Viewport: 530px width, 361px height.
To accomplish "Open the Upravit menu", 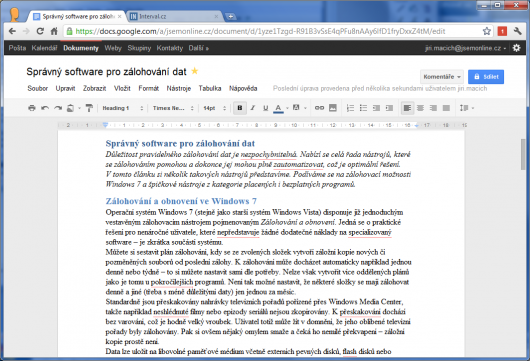I will tap(65, 88).
